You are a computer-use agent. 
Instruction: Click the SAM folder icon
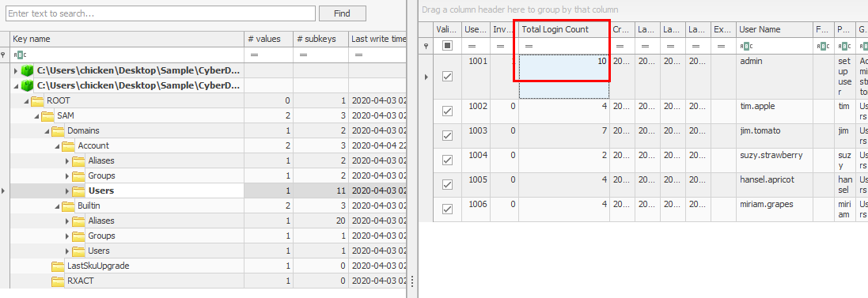[47, 116]
